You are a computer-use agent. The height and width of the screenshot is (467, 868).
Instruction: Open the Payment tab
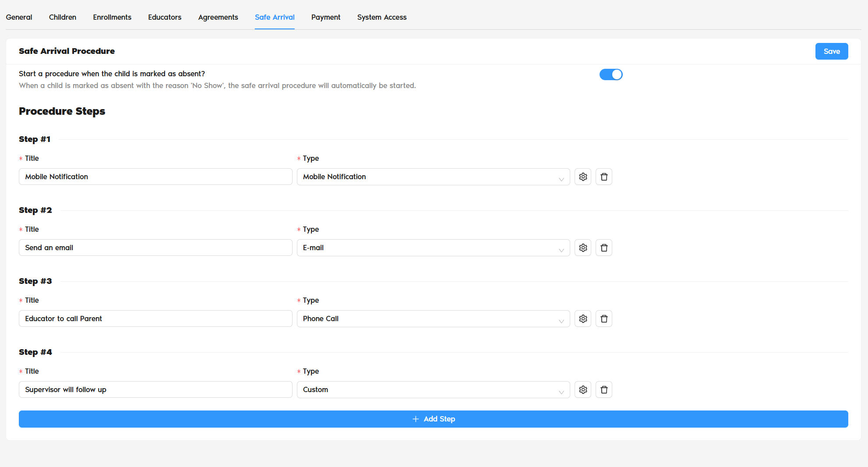point(325,17)
